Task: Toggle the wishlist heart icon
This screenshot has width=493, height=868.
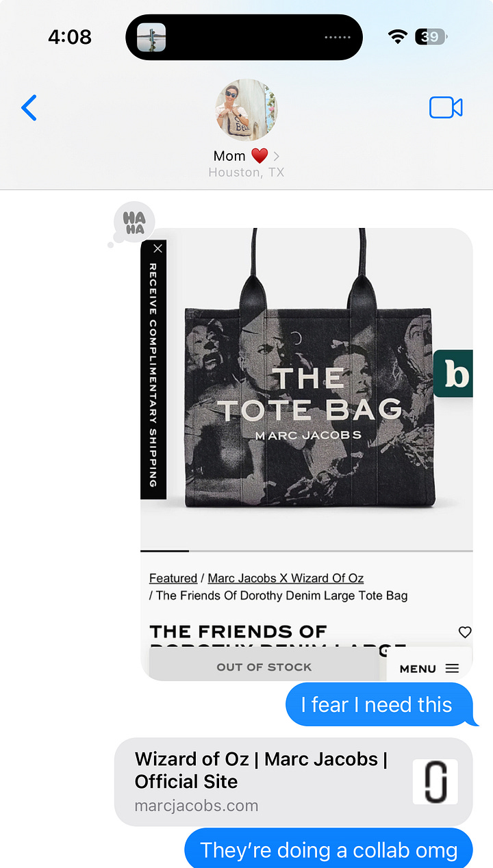Action: click(x=465, y=632)
